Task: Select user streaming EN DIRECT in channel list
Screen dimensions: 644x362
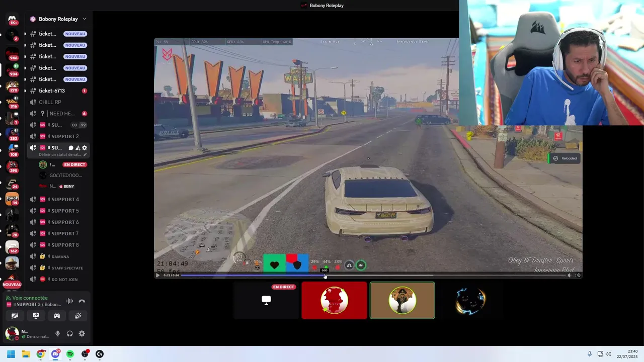Action: (x=63, y=164)
